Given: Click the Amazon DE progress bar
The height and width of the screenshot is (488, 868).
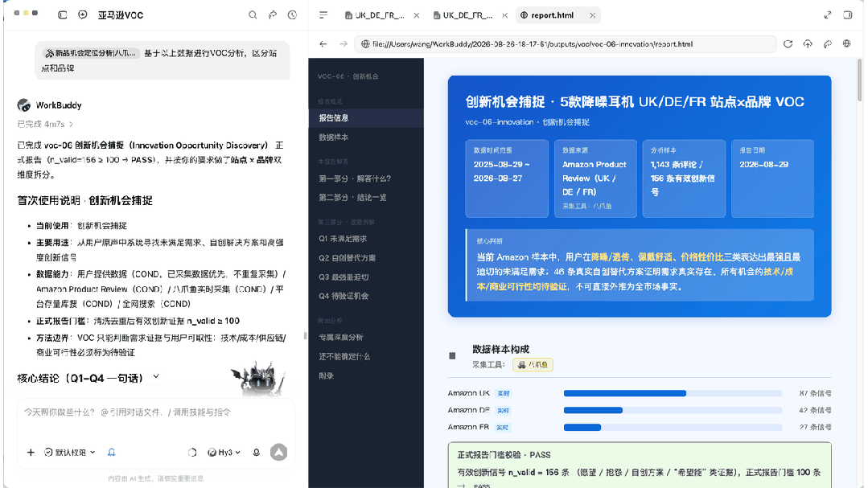Looking at the screenshot, I should [673, 411].
